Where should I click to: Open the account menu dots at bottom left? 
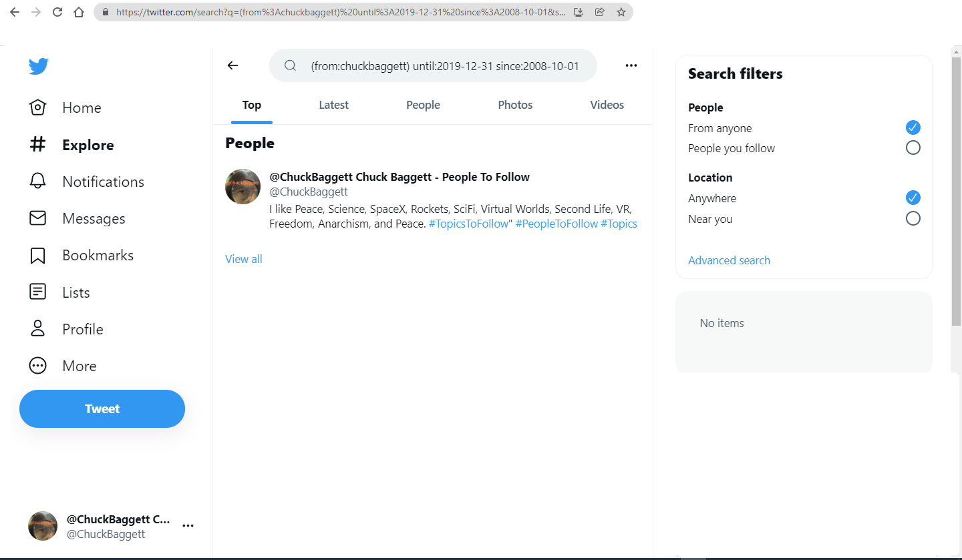tap(188, 526)
